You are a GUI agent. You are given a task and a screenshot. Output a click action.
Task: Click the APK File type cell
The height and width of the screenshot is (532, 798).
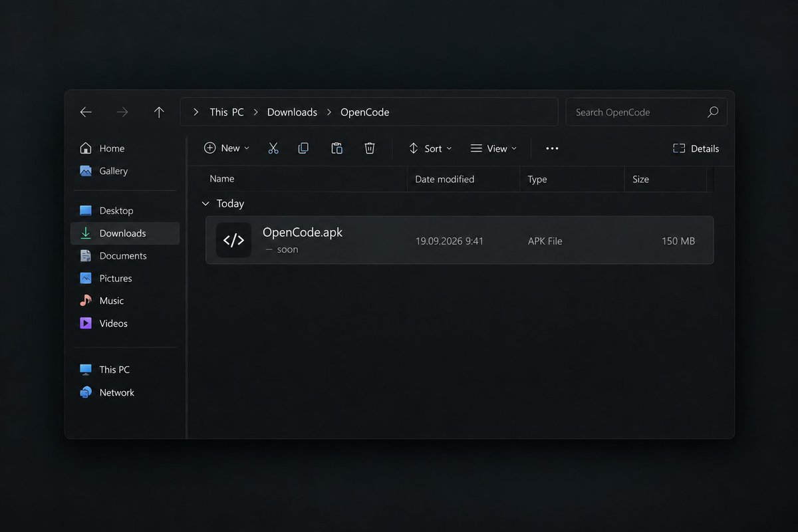point(545,241)
